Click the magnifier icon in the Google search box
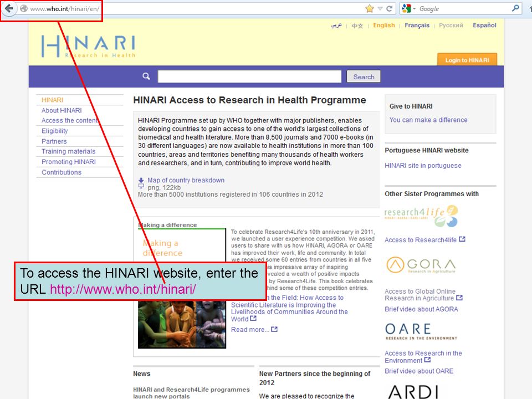Viewport: 532px width, 399px height. coord(515,8)
